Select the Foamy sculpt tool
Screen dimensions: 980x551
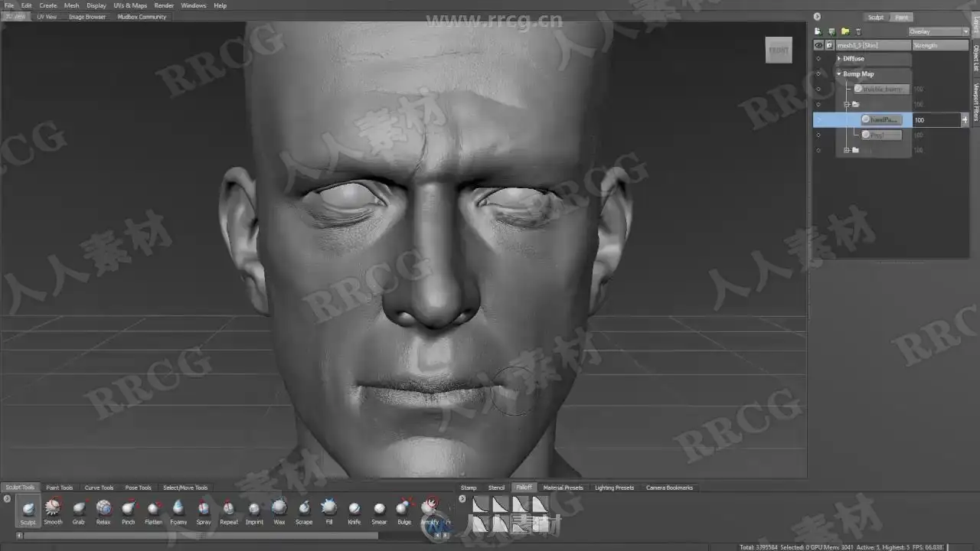tap(178, 510)
